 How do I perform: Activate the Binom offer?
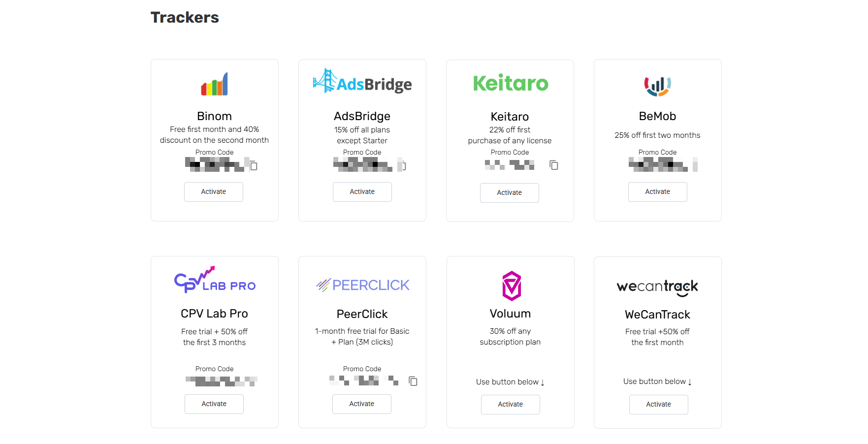pyautogui.click(x=213, y=191)
